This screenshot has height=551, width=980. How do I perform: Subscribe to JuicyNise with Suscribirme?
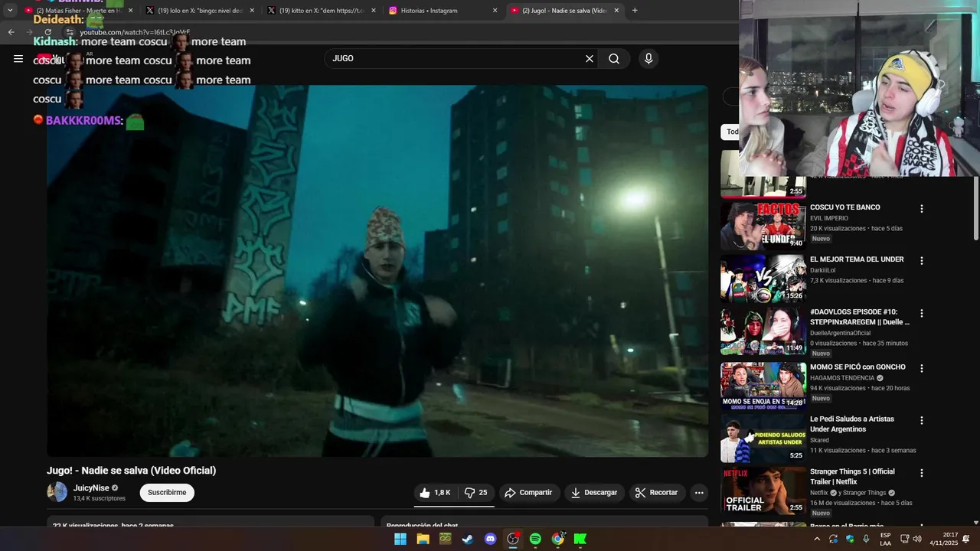click(x=167, y=493)
